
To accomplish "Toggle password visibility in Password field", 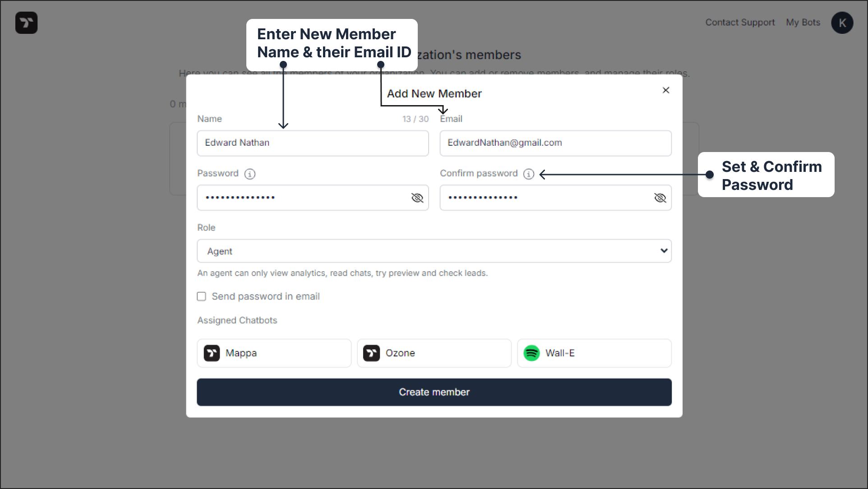I will tap(417, 197).
